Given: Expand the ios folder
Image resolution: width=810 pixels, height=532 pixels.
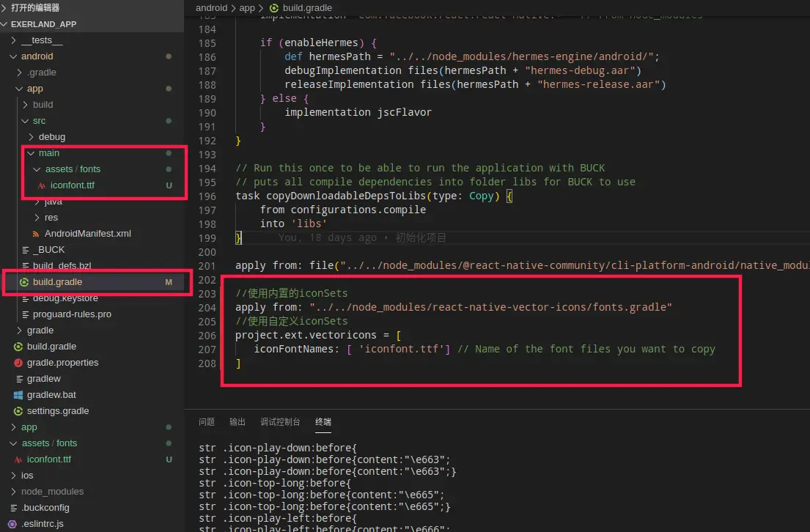Looking at the screenshot, I should pyautogui.click(x=27, y=475).
